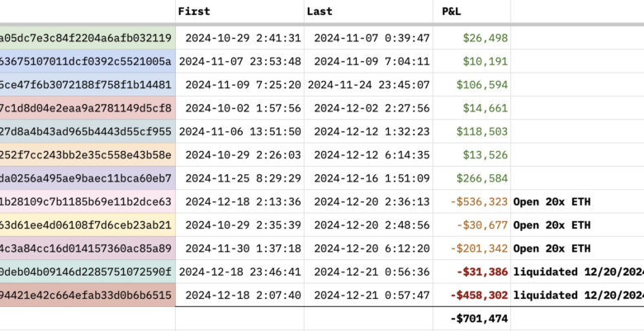This screenshot has height=331, width=644.
Task: Select the address cell ending 0b6b6515
Action: pyautogui.click(x=88, y=296)
